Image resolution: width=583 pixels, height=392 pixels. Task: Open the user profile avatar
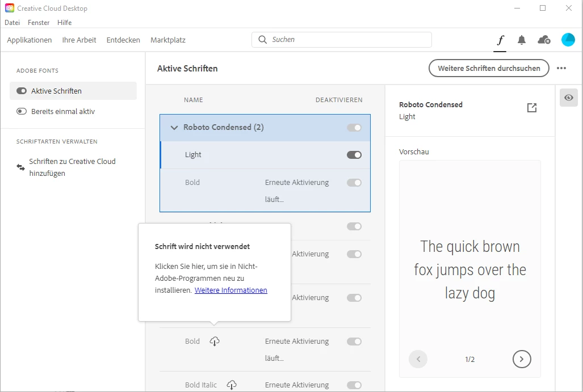pyautogui.click(x=568, y=40)
